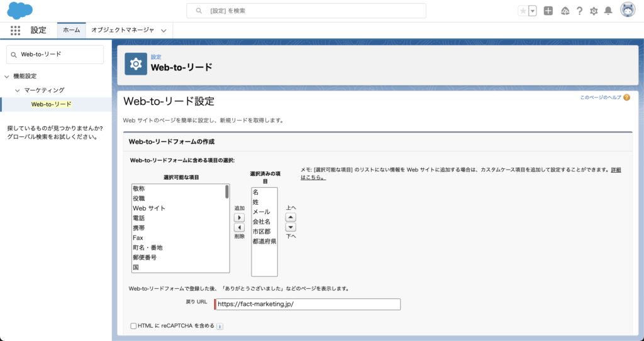
Task: Open the global actions plus icon
Action: click(x=548, y=11)
